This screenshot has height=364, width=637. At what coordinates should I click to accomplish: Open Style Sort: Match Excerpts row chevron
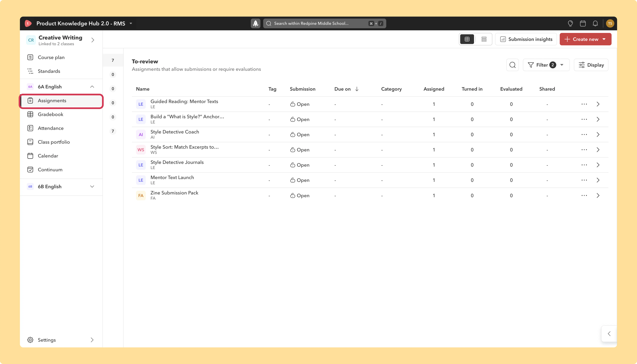pos(598,150)
